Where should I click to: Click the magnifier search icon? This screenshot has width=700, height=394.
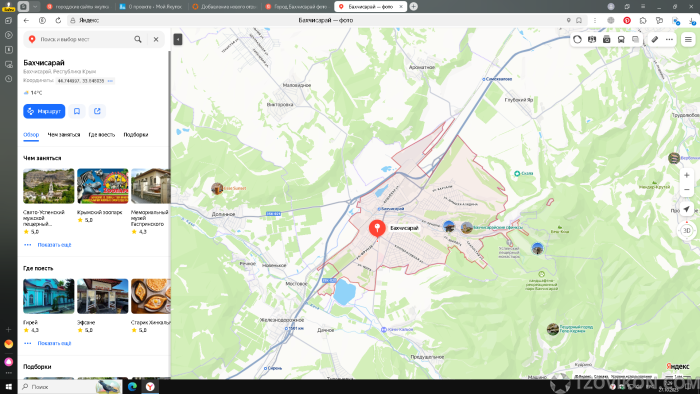[x=138, y=39]
